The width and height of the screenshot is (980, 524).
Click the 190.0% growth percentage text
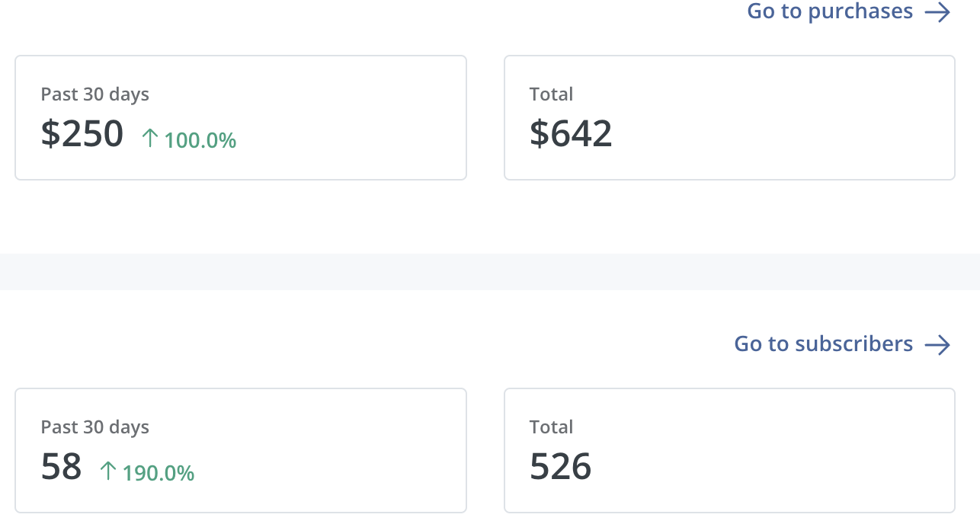coord(159,474)
